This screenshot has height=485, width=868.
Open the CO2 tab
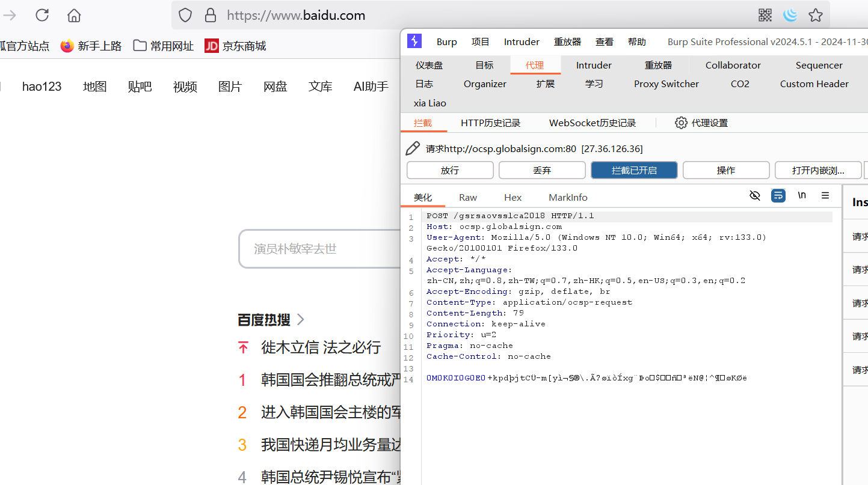(740, 84)
